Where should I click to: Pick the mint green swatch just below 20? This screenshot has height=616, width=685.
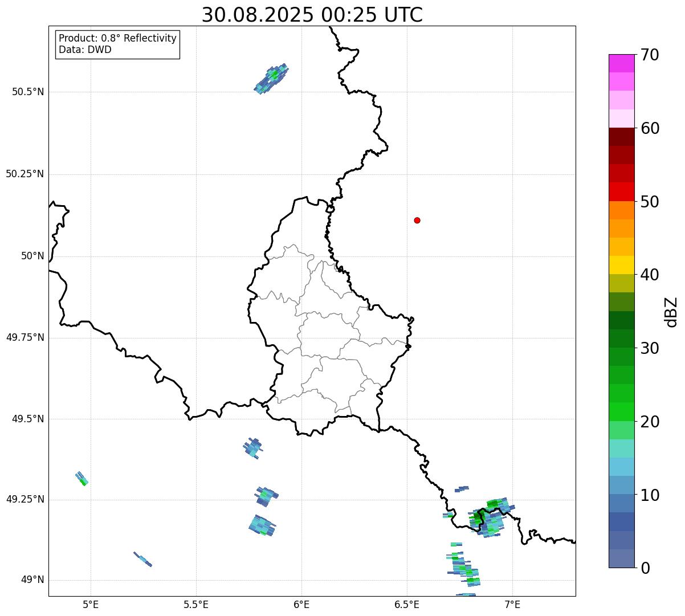pos(622,430)
